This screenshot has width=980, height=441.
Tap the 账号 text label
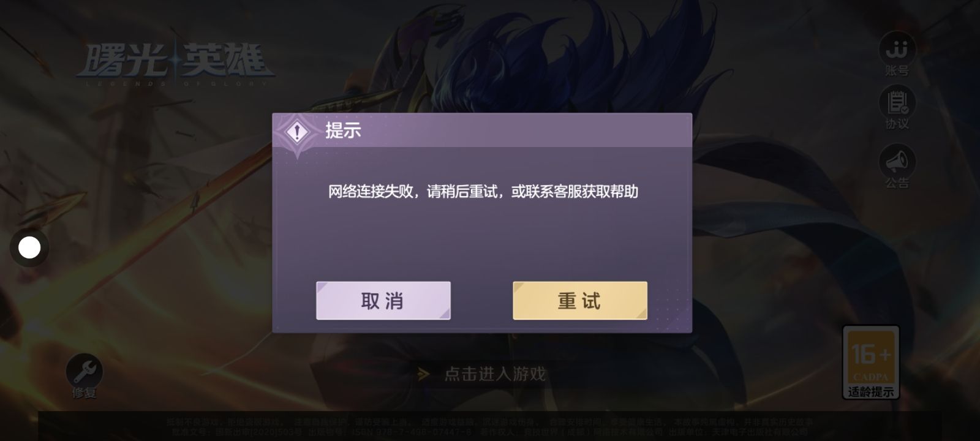[897, 71]
